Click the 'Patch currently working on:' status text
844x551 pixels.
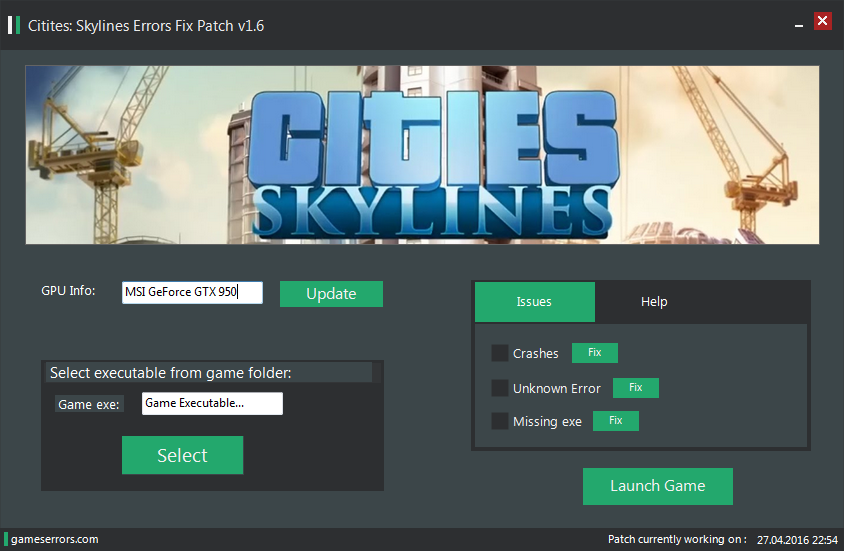coord(677,539)
